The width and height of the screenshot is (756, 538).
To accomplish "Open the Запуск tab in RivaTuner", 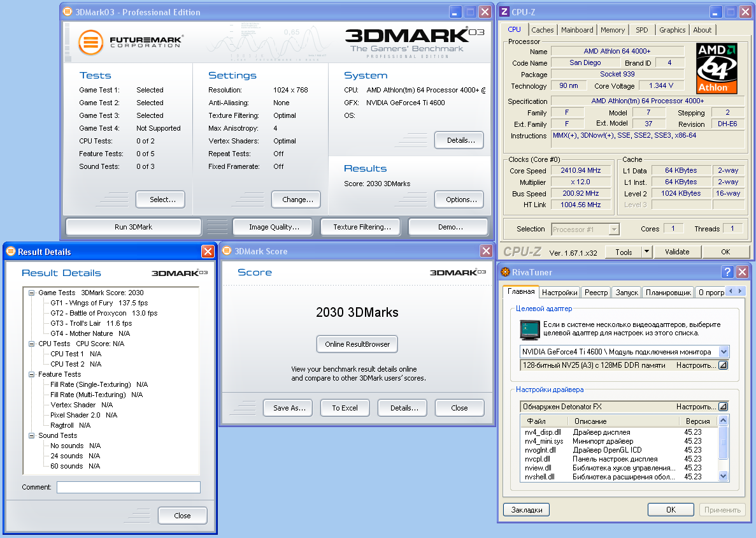I will click(x=627, y=293).
